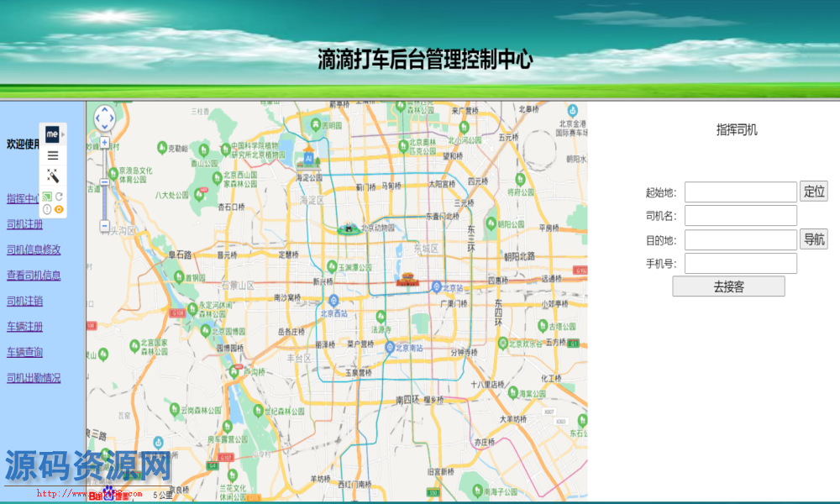Click the 玉渊潭公园 park marker
This screenshot has height=504, width=840.
332,266
